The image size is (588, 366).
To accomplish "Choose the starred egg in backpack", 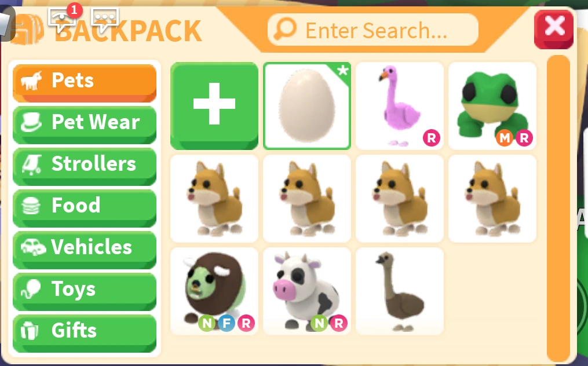I will click(307, 106).
